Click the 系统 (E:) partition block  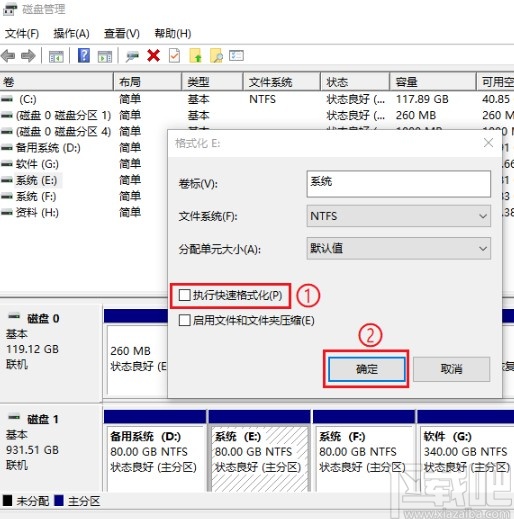259,450
